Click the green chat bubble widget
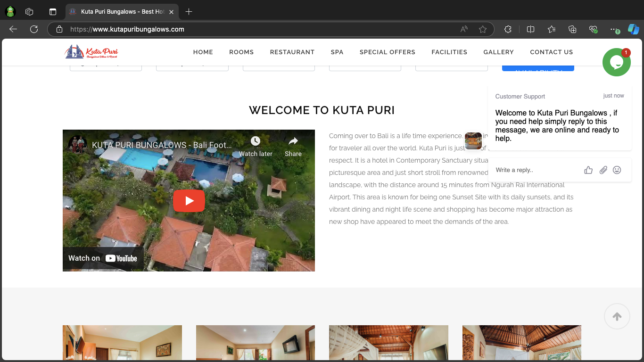 (616, 62)
